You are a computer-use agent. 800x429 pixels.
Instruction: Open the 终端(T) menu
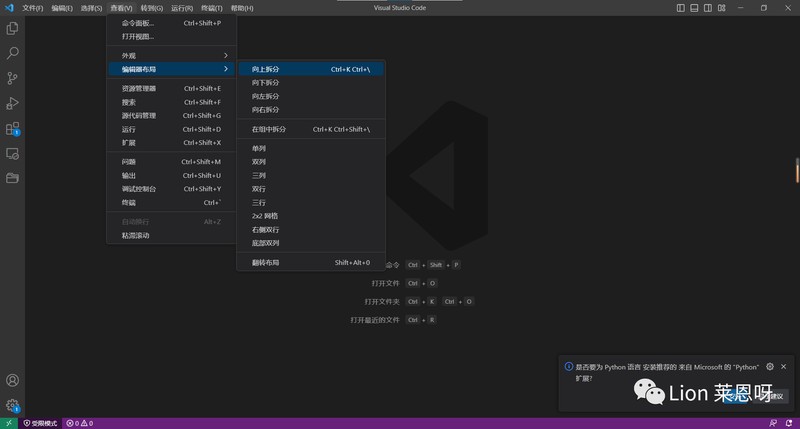click(x=211, y=8)
